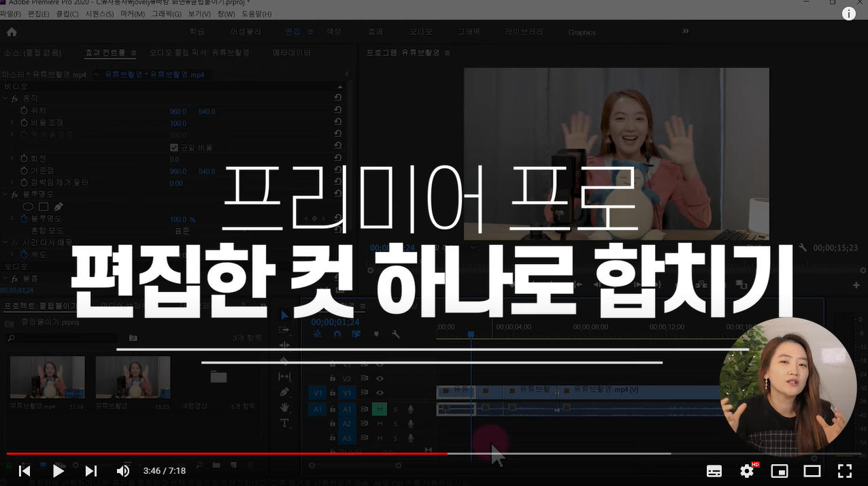Image resolution: width=868 pixels, height=486 pixels.
Task: Toggle V2 track output eye
Action: point(380,378)
